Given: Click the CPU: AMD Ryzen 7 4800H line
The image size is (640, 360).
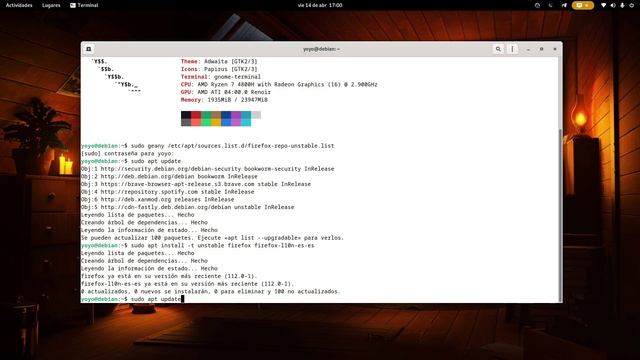Looking at the screenshot, I should coord(279,84).
